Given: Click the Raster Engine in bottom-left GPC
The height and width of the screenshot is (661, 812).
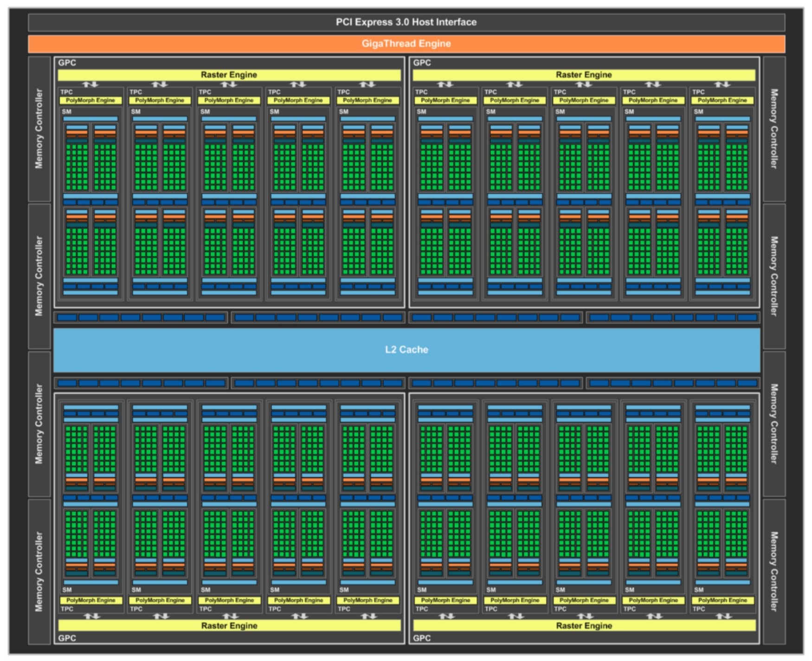Looking at the screenshot, I should pyautogui.click(x=229, y=626).
